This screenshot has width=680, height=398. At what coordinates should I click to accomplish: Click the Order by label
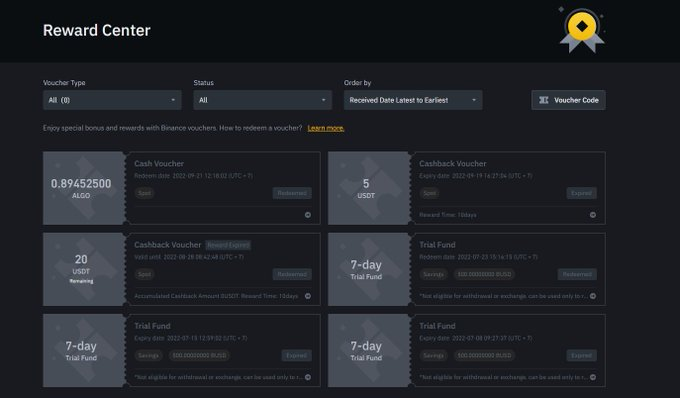(x=357, y=82)
